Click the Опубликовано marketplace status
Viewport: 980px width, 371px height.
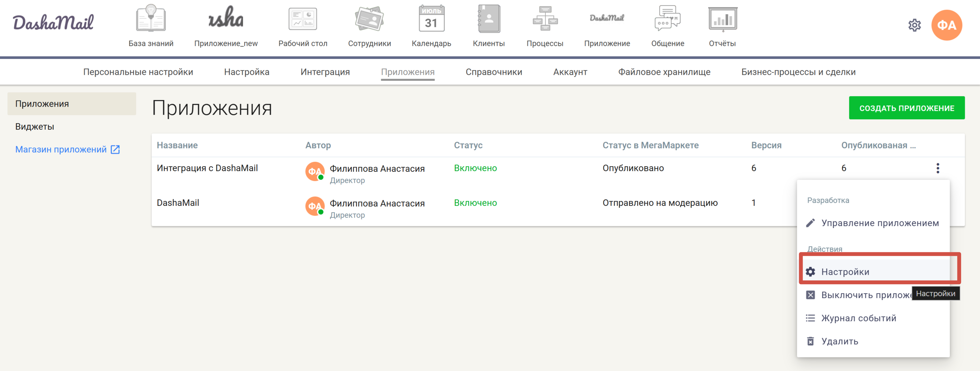coord(633,168)
